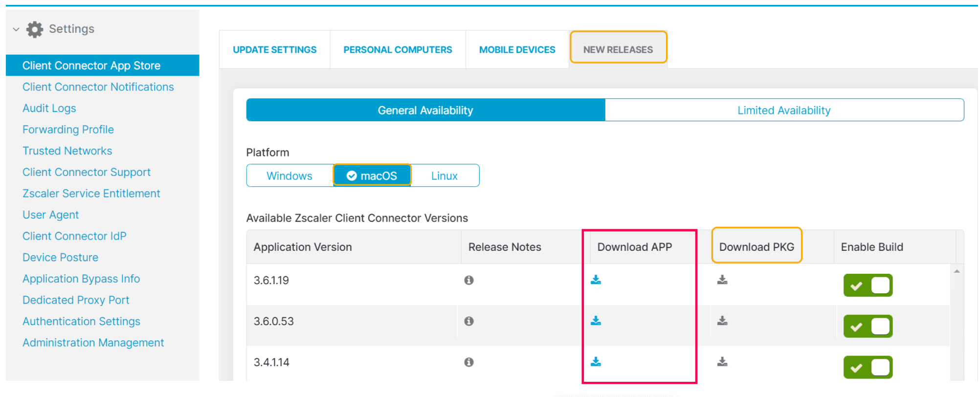Screen dimensions: 980x397
Task: Switch to the Mobile Devices tab
Action: coord(517,50)
